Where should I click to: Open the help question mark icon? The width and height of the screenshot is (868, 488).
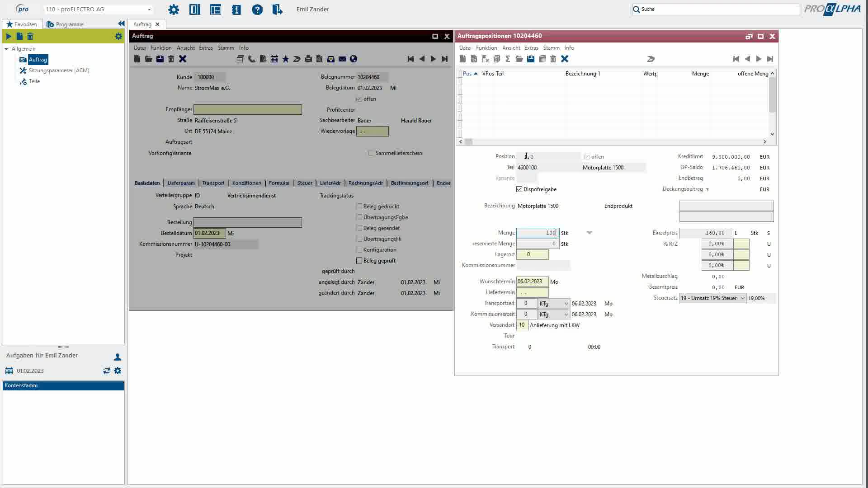(257, 9)
